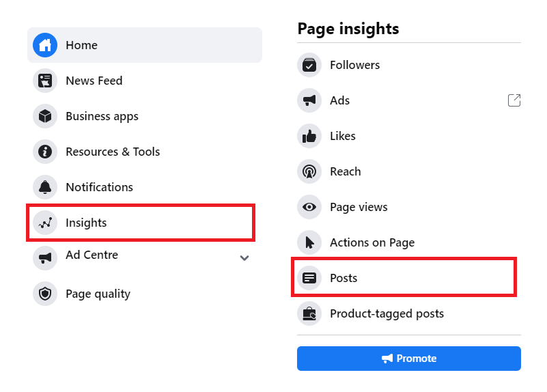Click the News Feed icon
The image size is (547, 392).
(45, 81)
